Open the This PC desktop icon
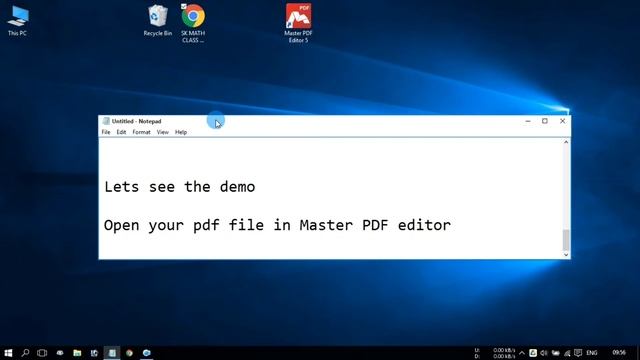This screenshot has height=360, width=640. click(x=18, y=21)
